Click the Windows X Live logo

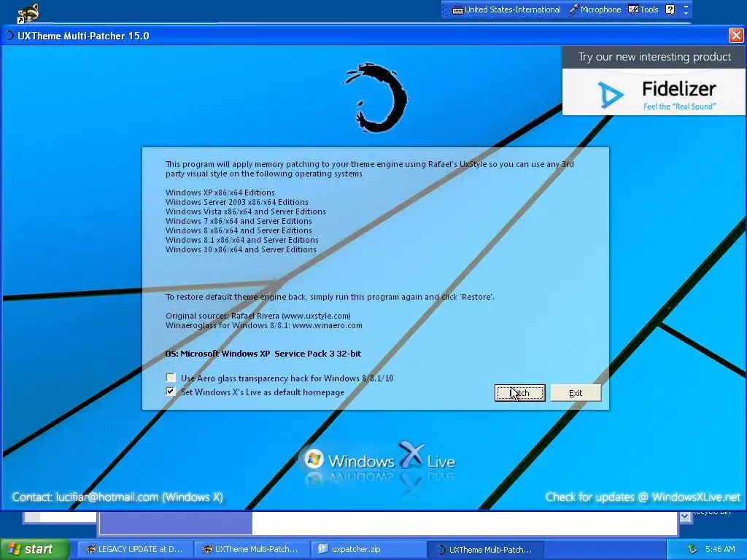(x=379, y=459)
